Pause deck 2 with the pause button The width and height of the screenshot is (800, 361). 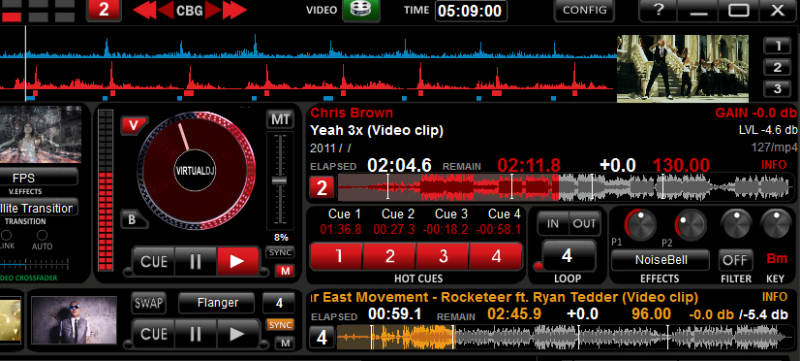click(x=196, y=262)
